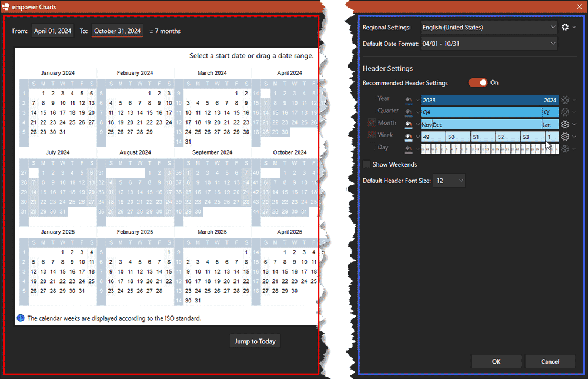The width and height of the screenshot is (588, 379).
Task: Click the From date field showing April 01, 2024
Action: coord(52,31)
